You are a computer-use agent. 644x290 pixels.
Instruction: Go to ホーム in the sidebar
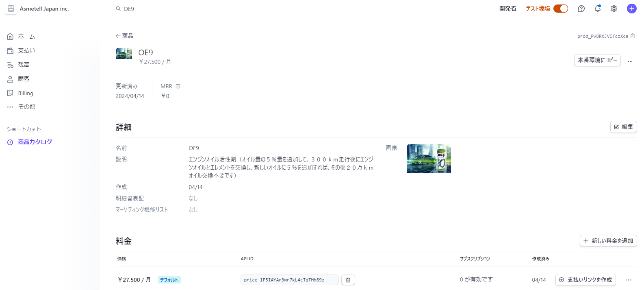pyautogui.click(x=26, y=37)
